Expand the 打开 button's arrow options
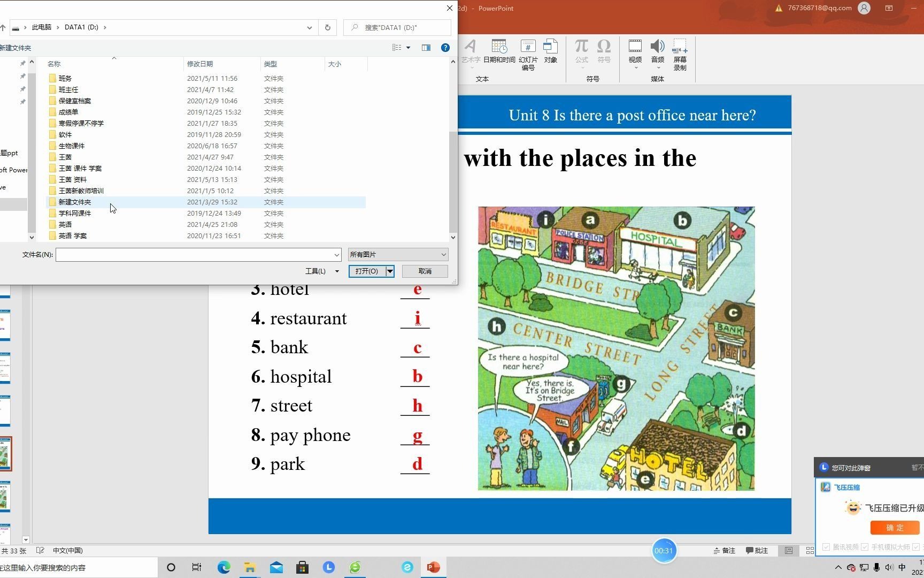This screenshot has height=578, width=924. (x=390, y=271)
